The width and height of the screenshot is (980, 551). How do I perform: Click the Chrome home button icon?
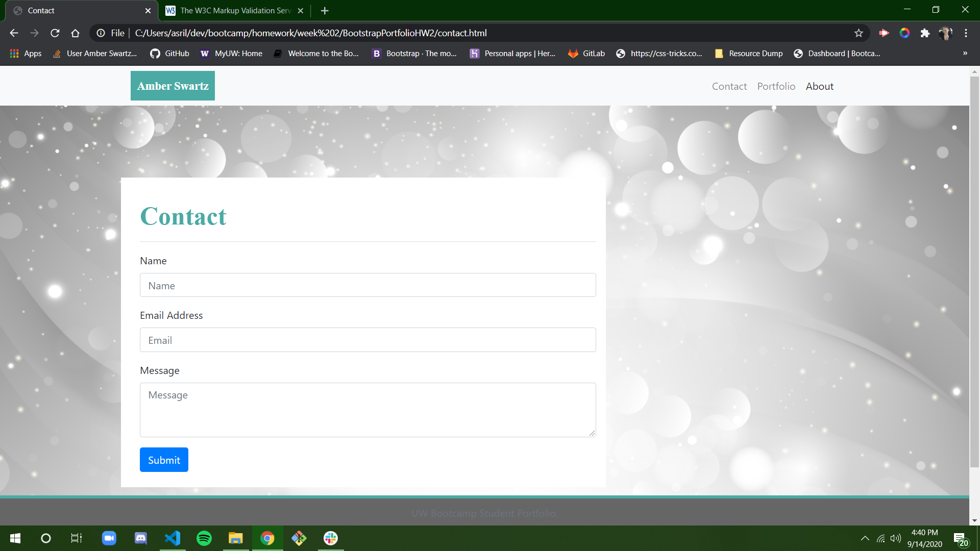(76, 33)
